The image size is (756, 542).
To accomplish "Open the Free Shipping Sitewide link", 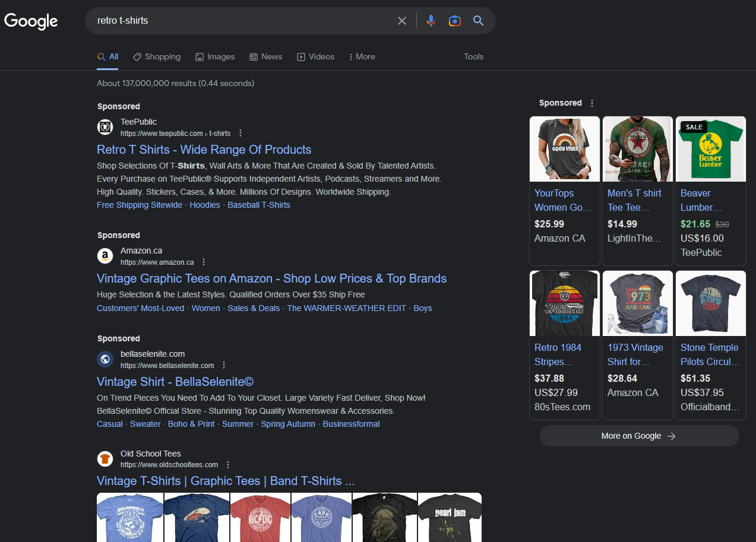I will pyautogui.click(x=139, y=204).
